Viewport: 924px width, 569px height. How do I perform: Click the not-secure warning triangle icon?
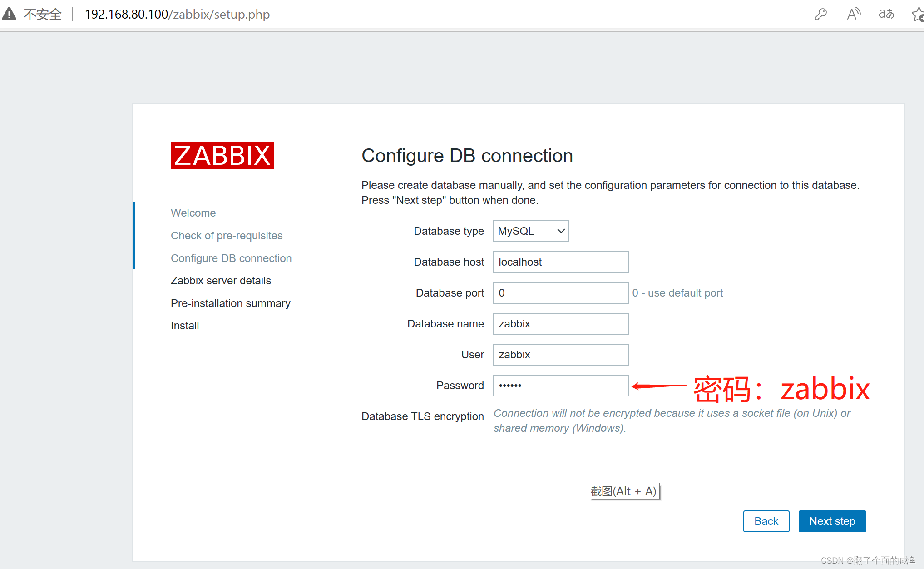pyautogui.click(x=9, y=14)
